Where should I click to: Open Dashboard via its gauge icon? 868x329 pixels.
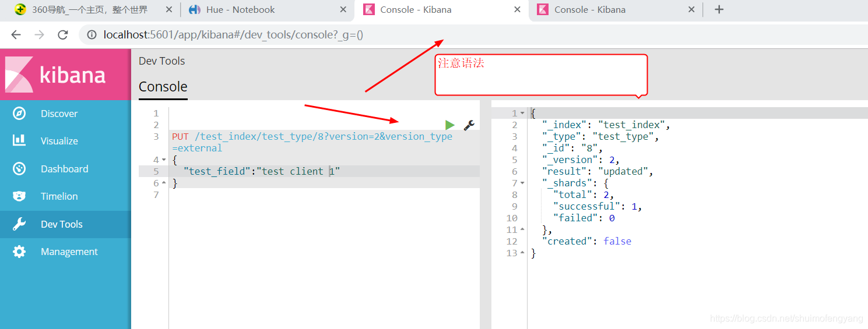(19, 169)
